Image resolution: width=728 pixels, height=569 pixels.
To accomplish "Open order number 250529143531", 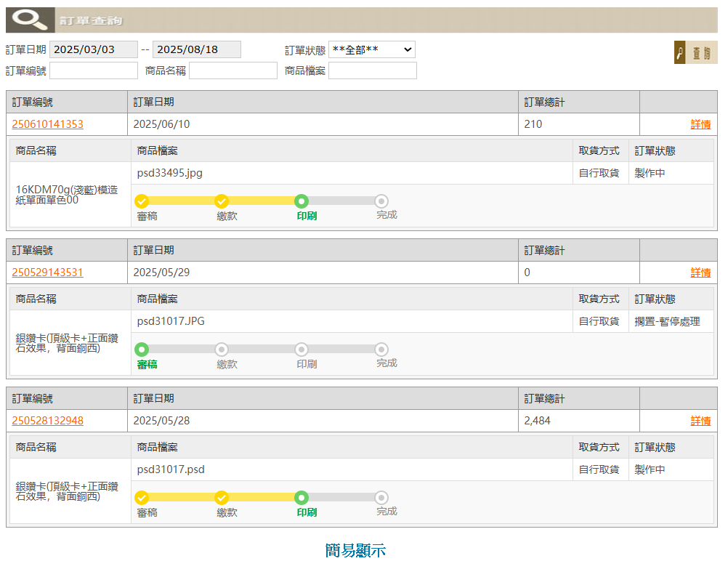I will [47, 273].
